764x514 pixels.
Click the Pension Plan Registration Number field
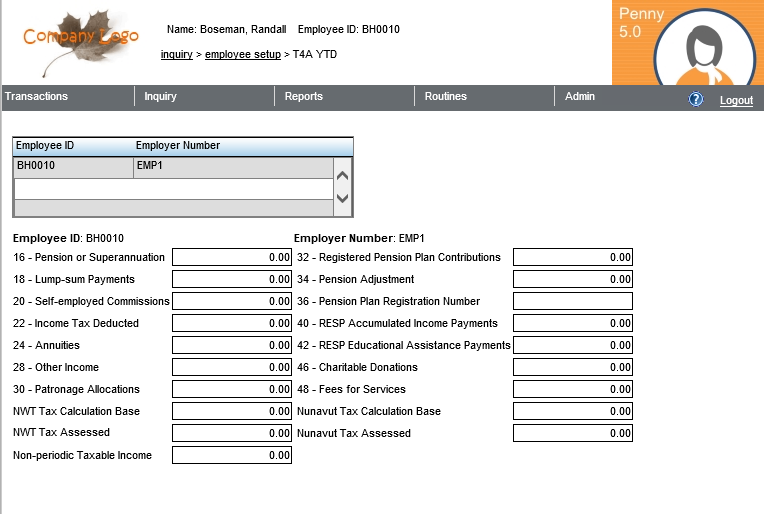(x=573, y=301)
